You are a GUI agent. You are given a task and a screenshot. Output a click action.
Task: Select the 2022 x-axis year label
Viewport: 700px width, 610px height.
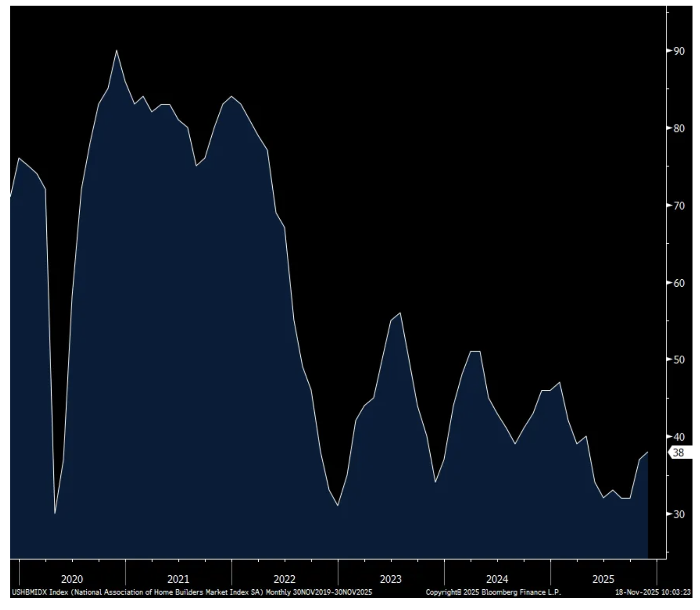coord(284,579)
